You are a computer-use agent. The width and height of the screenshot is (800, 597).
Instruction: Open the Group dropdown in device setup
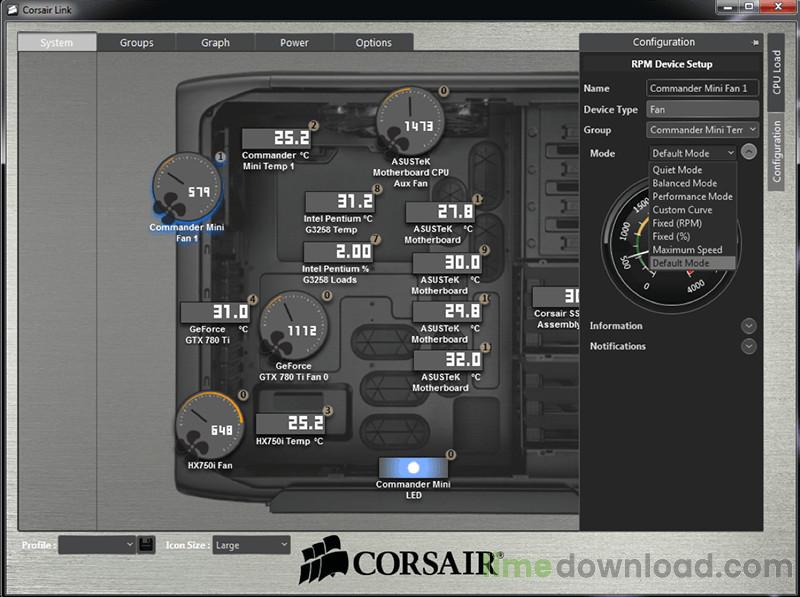tap(703, 130)
